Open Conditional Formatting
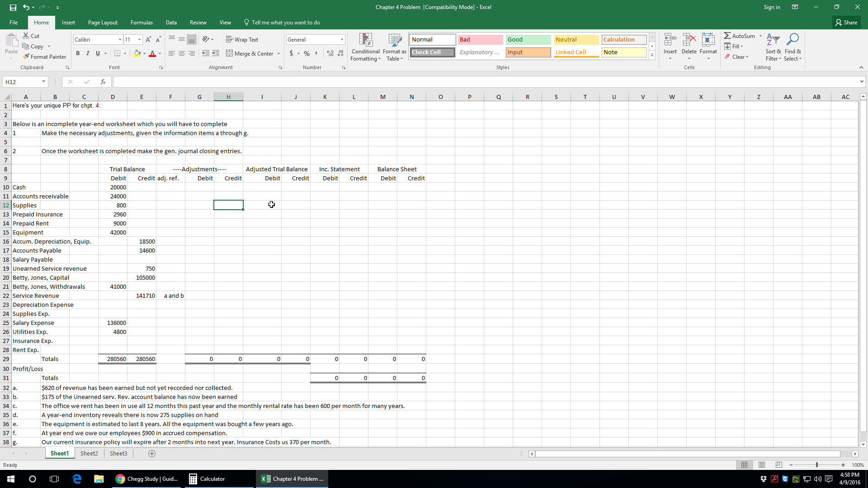 366,47
